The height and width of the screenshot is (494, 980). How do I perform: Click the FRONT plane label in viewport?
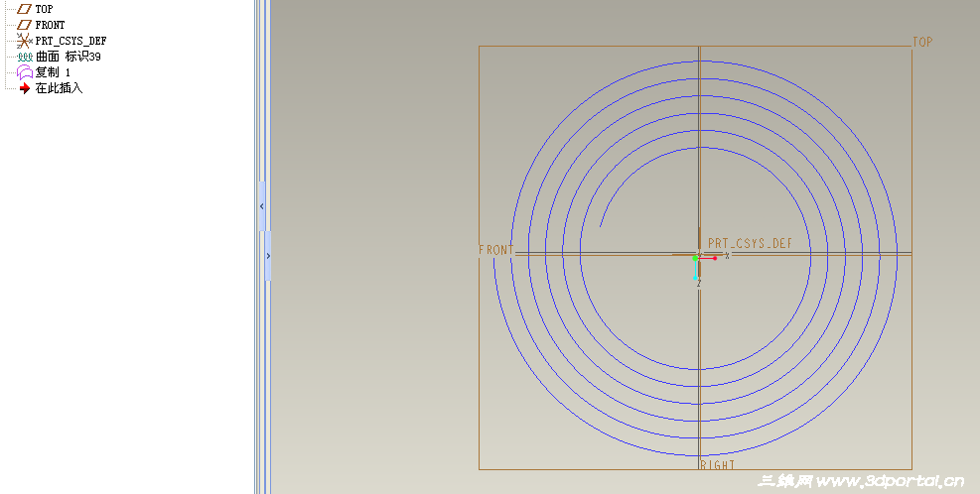[496, 250]
